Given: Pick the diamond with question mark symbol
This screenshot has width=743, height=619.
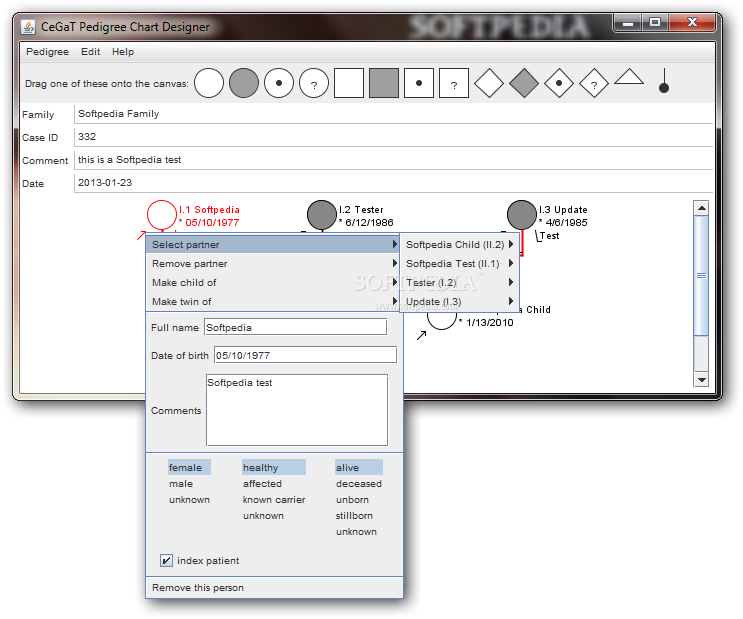Looking at the screenshot, I should (594, 83).
